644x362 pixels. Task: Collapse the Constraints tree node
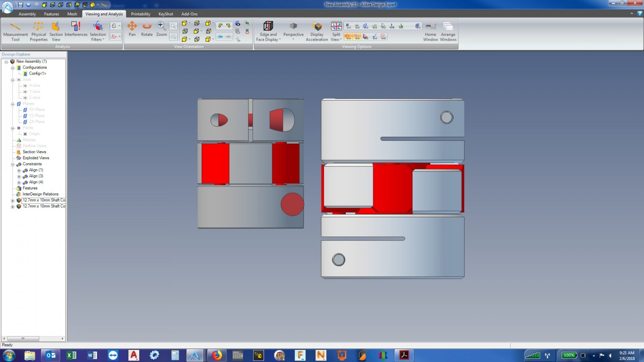tap(12, 164)
